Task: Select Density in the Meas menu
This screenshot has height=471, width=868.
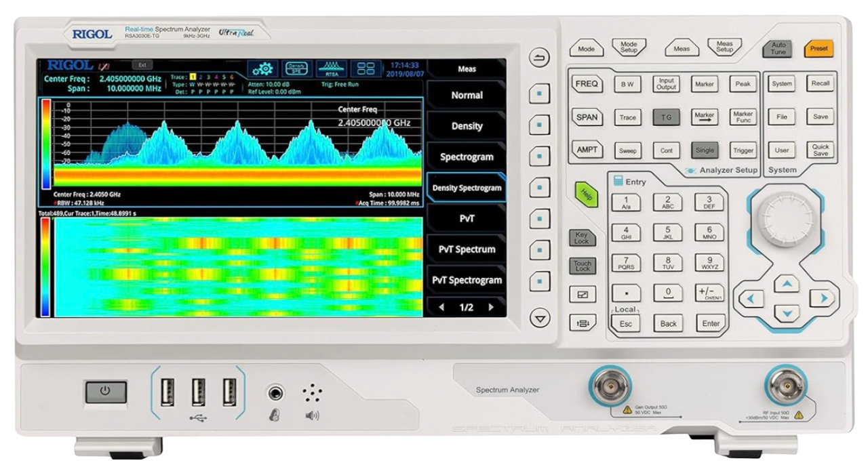Action: 467,126
